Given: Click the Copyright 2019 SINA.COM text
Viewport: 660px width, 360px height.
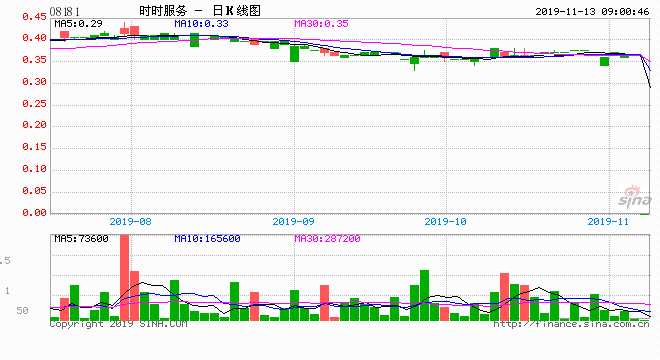Looking at the screenshot, I should point(118,324).
